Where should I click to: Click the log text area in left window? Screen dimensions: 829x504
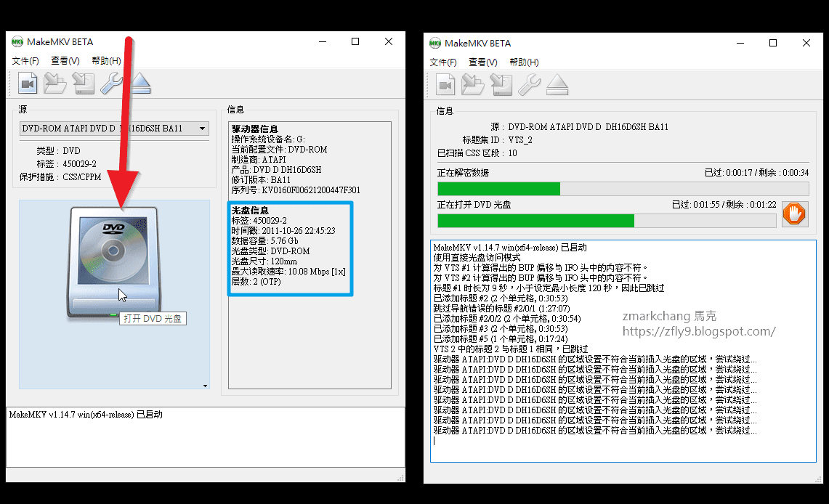(205, 437)
